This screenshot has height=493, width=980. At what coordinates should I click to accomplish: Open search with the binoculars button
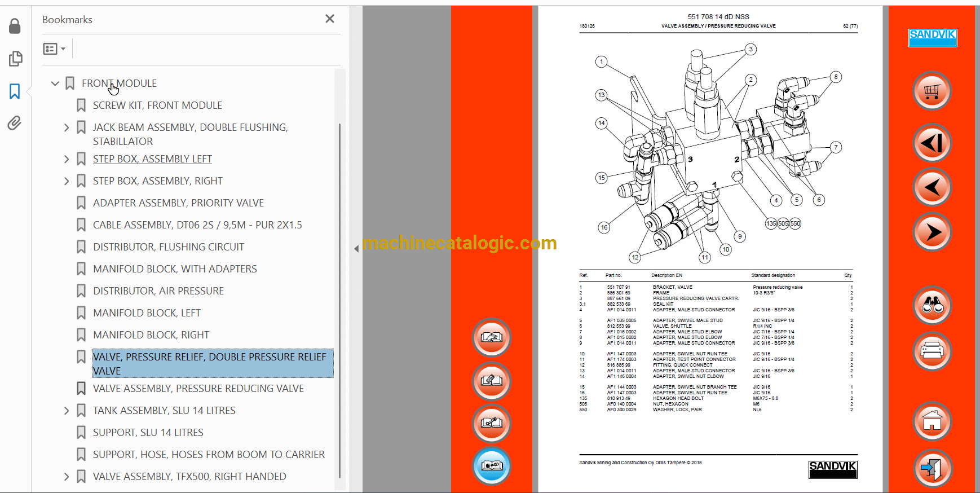point(932,305)
